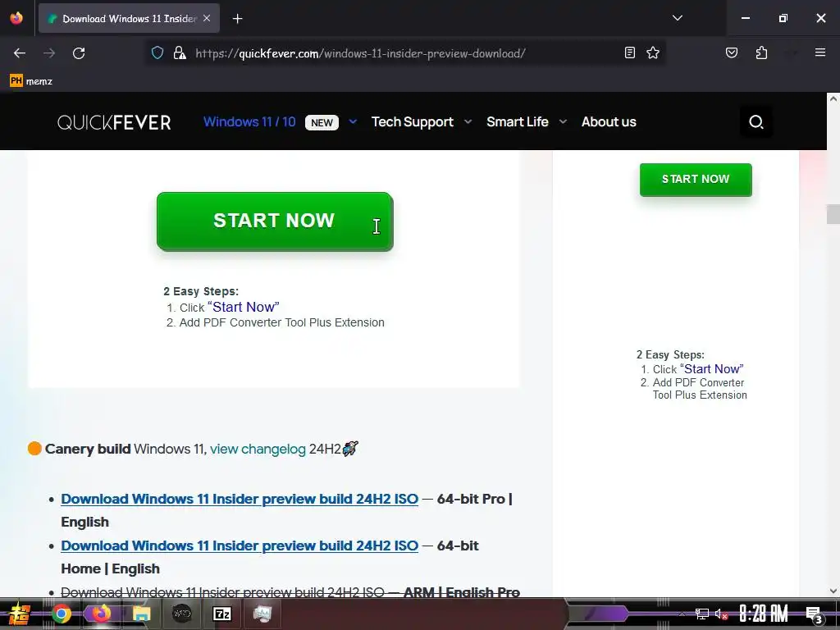This screenshot has width=840, height=630.
Task: Select the "Canery build" heading text
Action: 88,449
